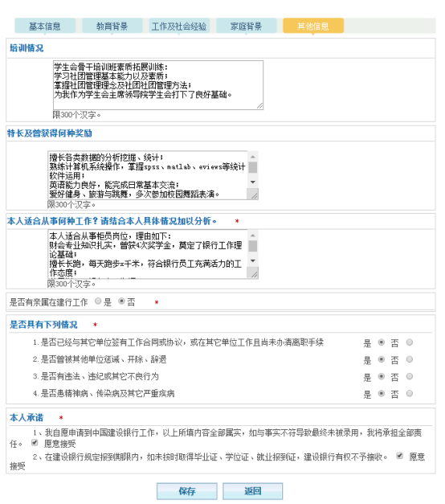Open the 教育背景 tab
The height and width of the screenshot is (504, 445).
[x=112, y=26]
